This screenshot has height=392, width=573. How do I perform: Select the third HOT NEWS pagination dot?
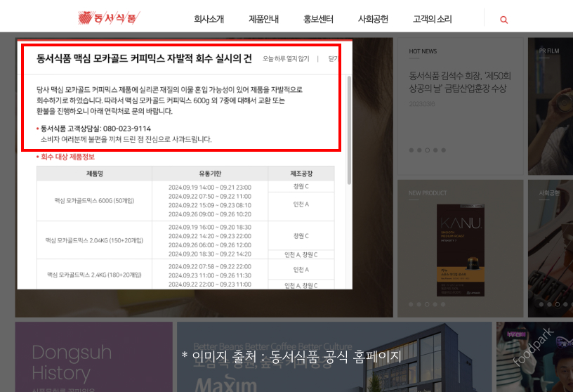click(427, 150)
